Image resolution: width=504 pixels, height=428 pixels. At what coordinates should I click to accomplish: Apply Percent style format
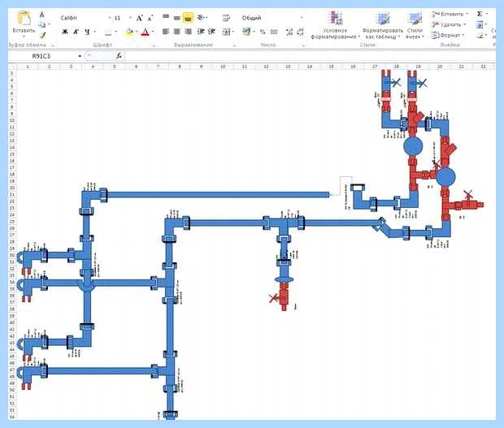coord(263,32)
